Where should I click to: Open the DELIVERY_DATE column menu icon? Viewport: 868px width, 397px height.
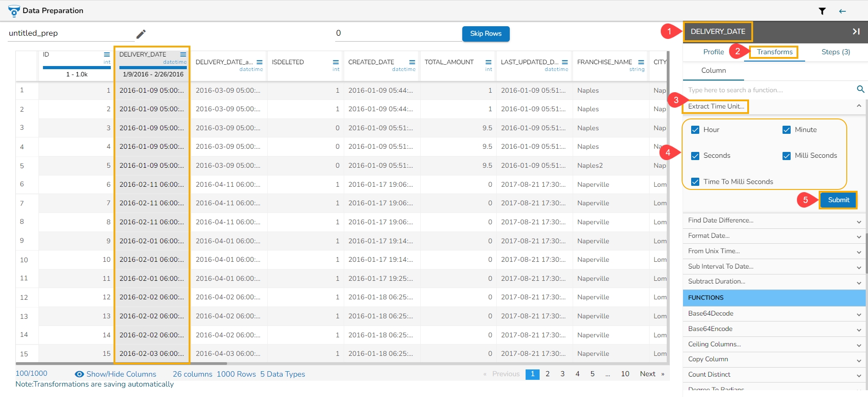click(x=183, y=54)
